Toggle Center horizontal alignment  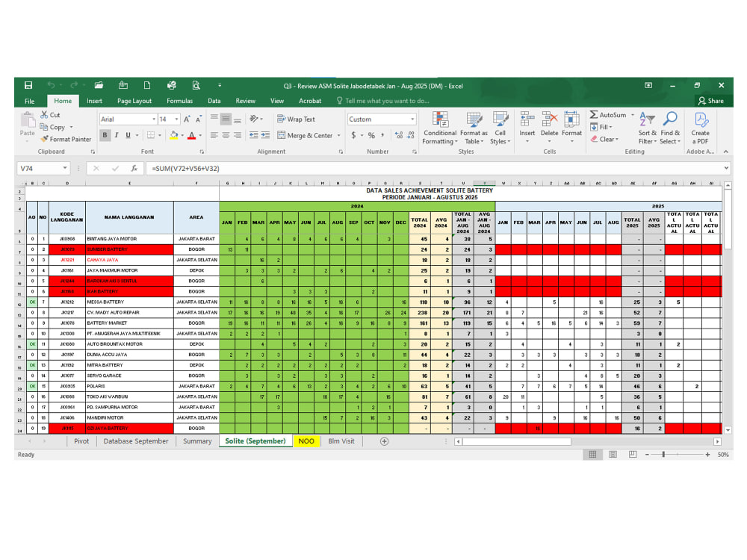(x=226, y=135)
